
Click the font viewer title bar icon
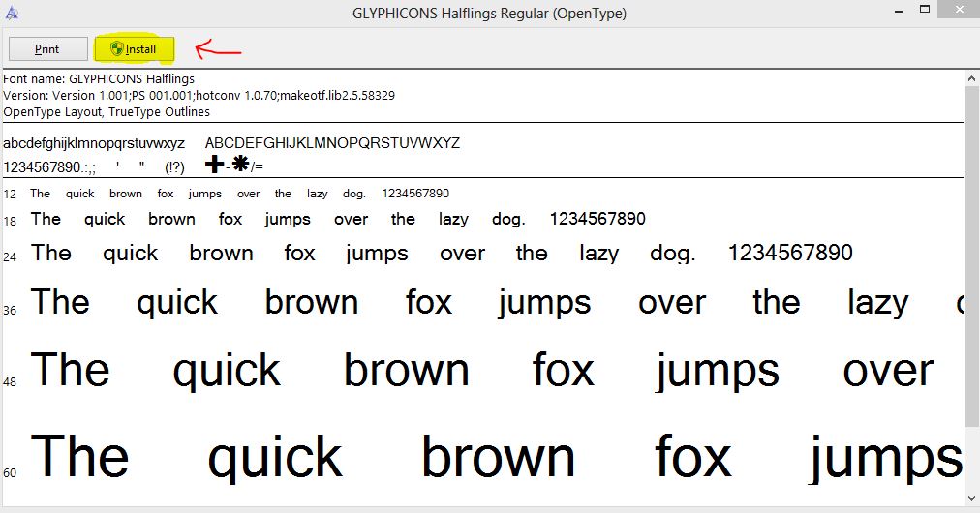click(x=12, y=13)
